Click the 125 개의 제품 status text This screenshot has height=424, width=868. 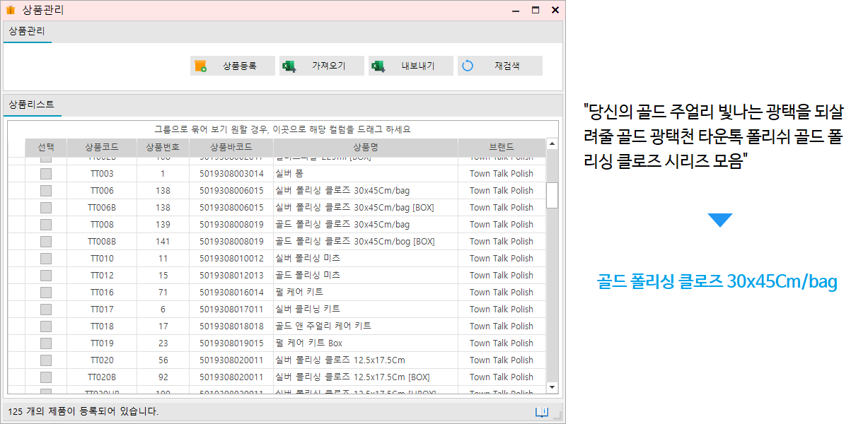tap(83, 411)
